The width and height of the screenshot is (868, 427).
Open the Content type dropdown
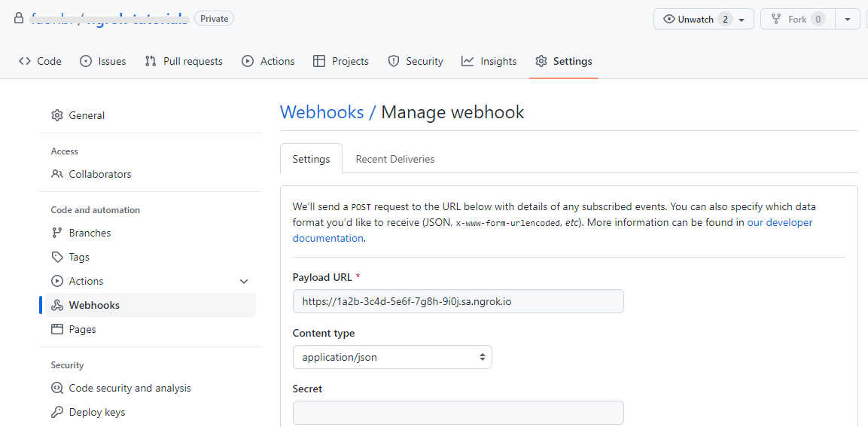pyautogui.click(x=392, y=357)
